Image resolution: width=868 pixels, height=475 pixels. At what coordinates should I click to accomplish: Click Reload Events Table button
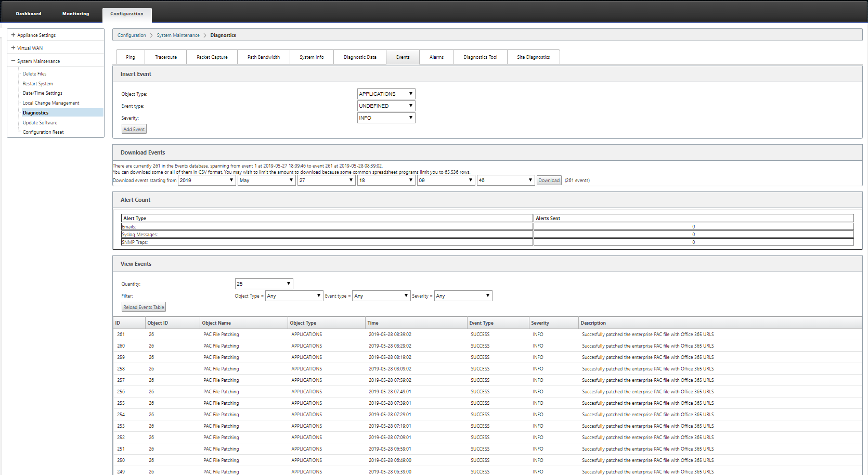click(144, 307)
